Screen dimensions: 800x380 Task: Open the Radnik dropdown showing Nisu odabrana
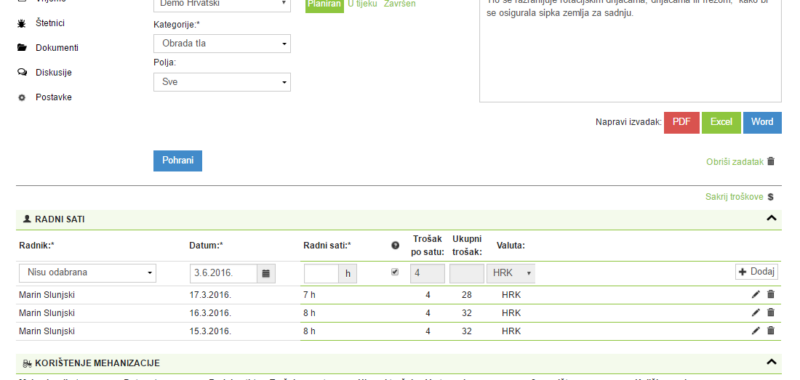point(88,273)
